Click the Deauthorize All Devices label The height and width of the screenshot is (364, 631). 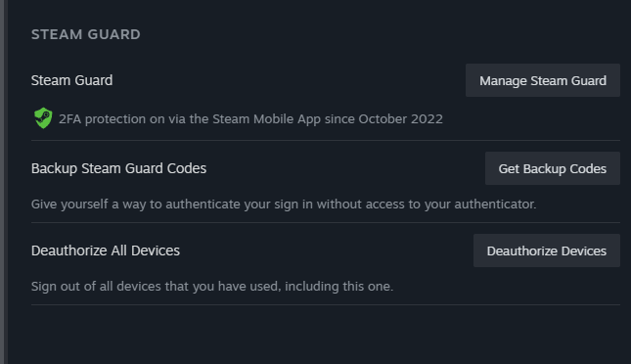click(x=106, y=250)
